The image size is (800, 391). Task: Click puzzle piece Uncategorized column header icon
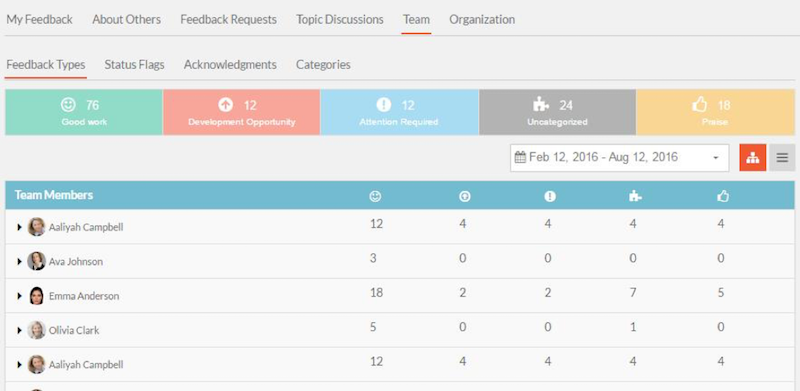[635, 197]
